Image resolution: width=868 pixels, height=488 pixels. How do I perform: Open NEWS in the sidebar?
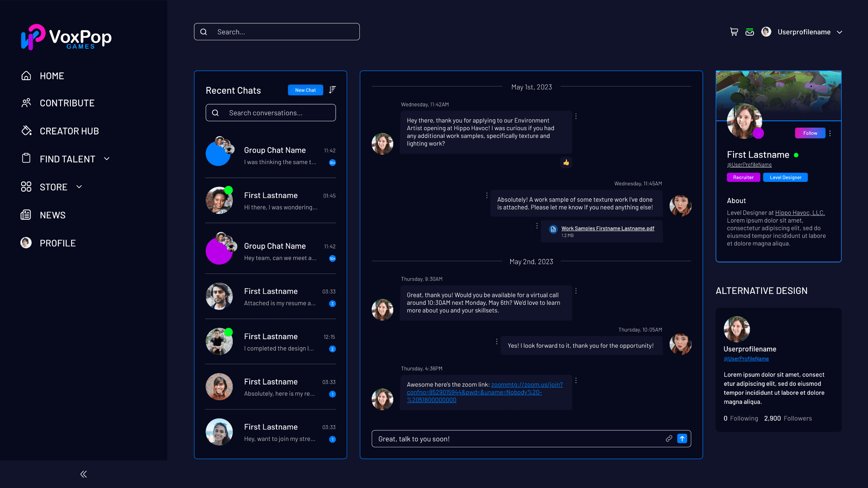click(53, 215)
